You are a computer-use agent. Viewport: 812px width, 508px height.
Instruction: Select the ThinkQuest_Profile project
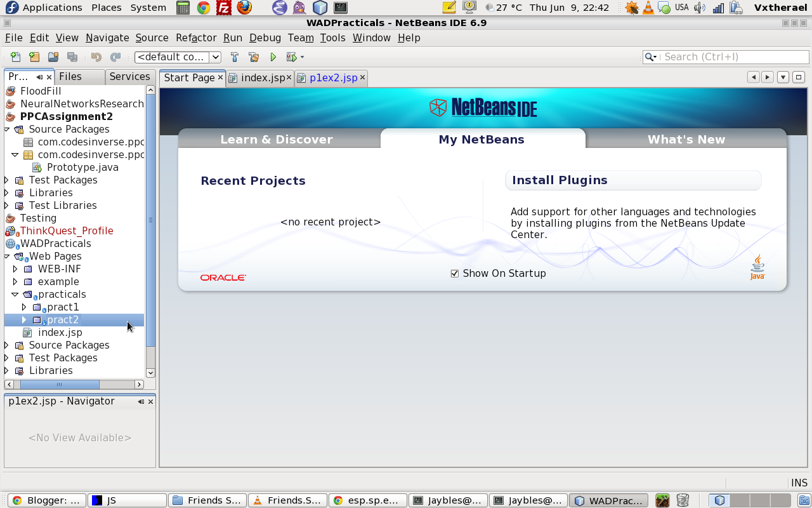pyautogui.click(x=67, y=231)
